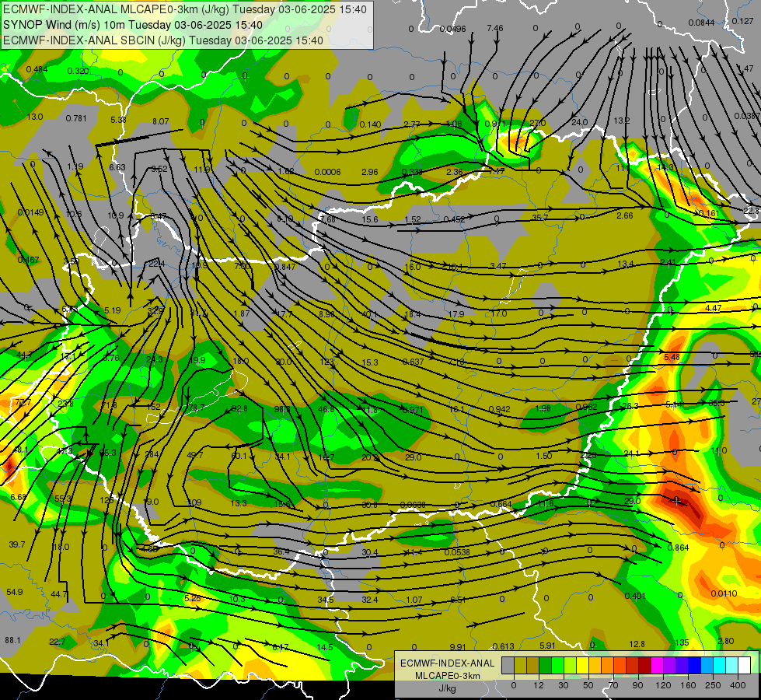761x700 pixels.
Task: Click the legend tick label 250
Action: click(x=713, y=685)
